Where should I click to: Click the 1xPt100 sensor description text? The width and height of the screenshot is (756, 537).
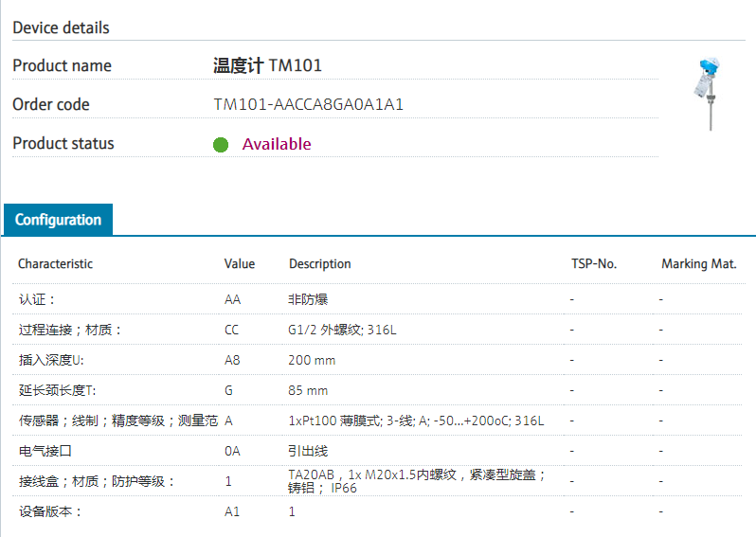coord(416,421)
